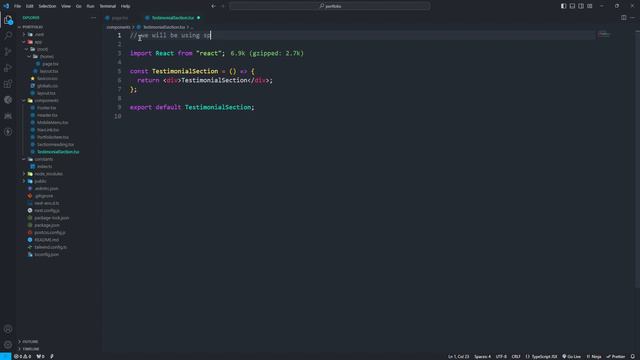Collapse the (root) folder
Viewport: 640px width, 360px height.
(x=42, y=49)
